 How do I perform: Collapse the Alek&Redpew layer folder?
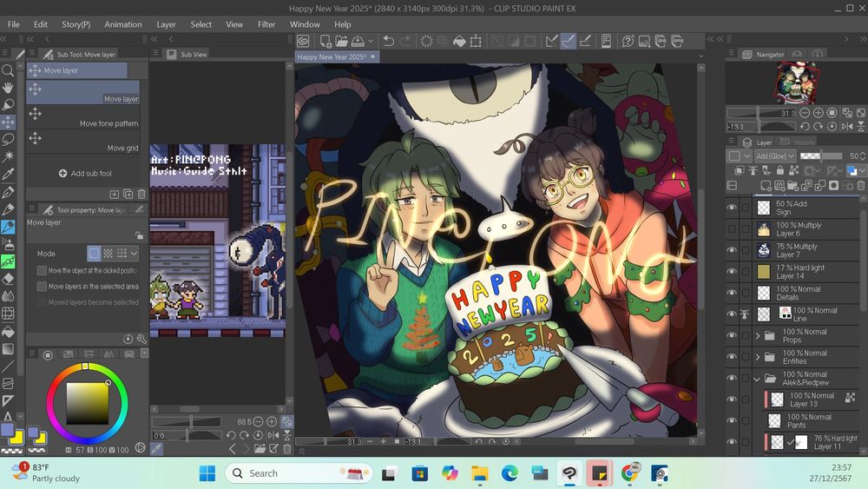click(x=757, y=379)
